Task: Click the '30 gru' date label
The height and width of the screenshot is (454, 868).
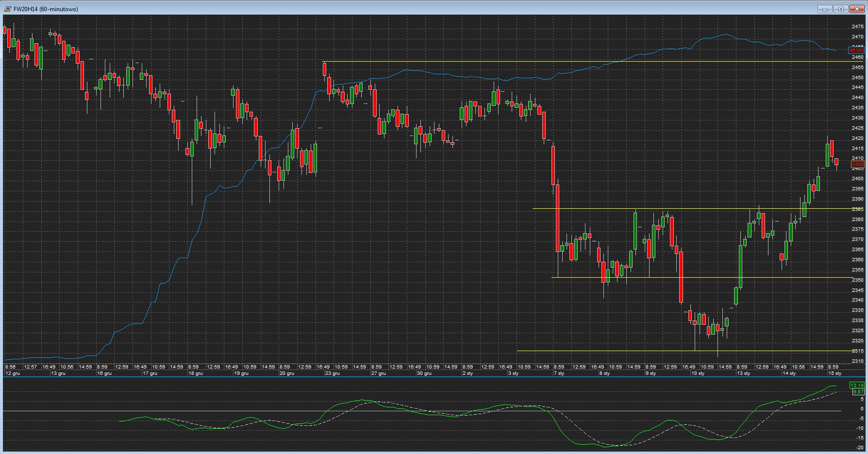Action: [x=424, y=373]
